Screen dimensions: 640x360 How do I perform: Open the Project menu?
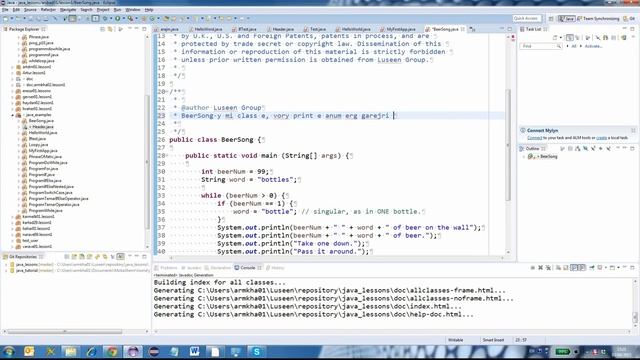(103, 10)
